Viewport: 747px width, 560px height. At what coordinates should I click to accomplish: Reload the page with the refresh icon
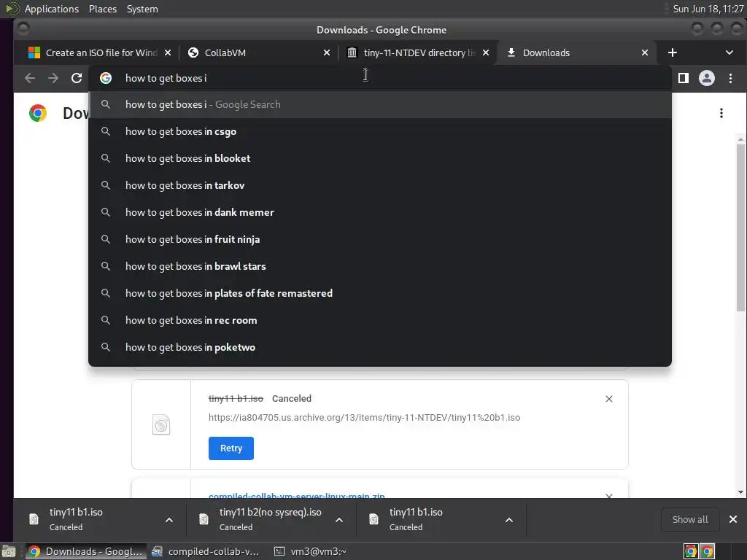click(x=77, y=78)
